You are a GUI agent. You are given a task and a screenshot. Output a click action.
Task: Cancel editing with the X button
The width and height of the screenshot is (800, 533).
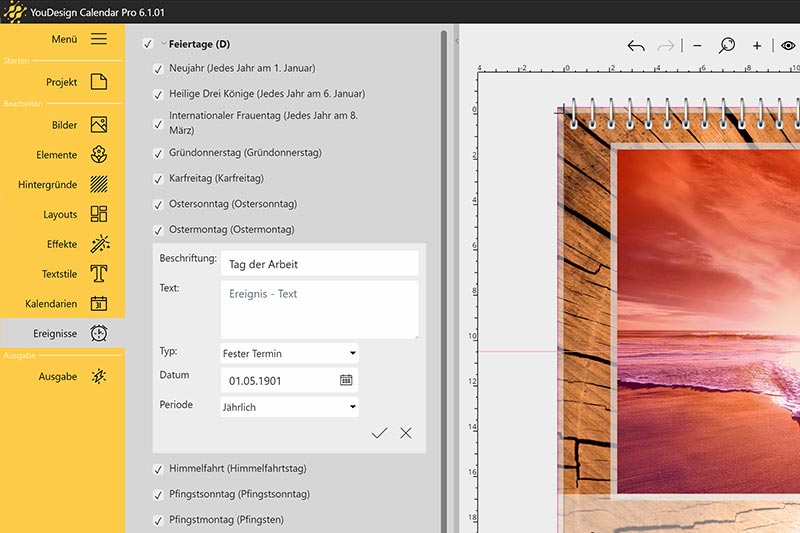tap(406, 433)
